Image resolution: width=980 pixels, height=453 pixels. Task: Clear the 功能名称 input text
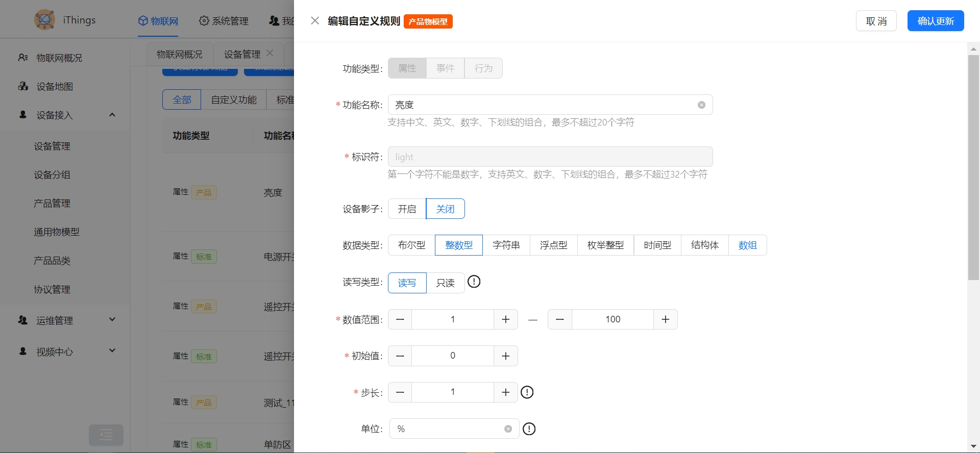coord(701,105)
